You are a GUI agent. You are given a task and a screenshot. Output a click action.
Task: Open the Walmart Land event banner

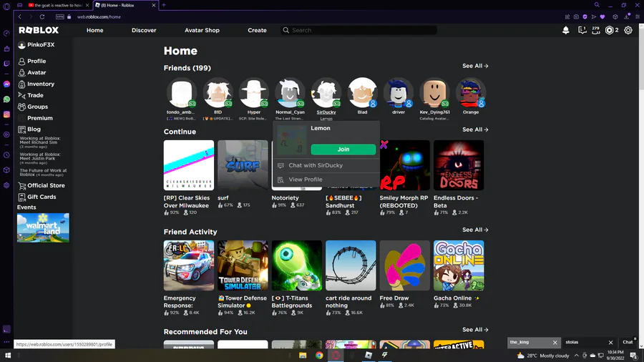pyautogui.click(x=43, y=228)
